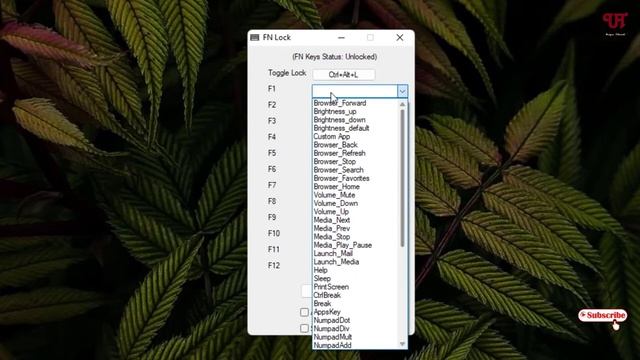Choose Custom App option
The height and width of the screenshot is (360, 640).
pyautogui.click(x=331, y=137)
